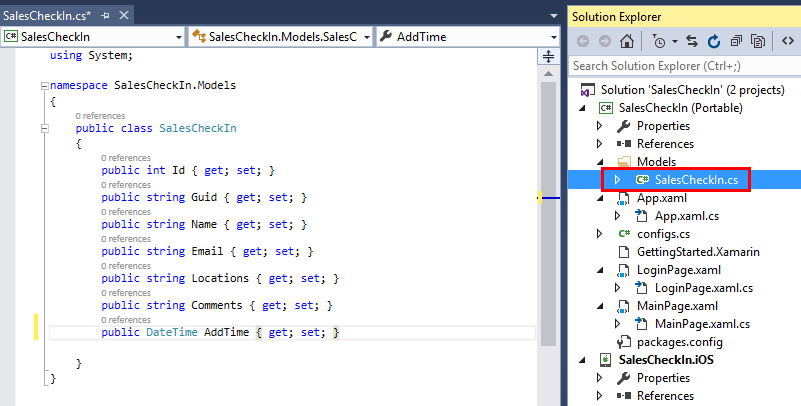Expand References under SalesCheckIn.iOS
Viewport: 801px width, 406px height.
tap(600, 396)
